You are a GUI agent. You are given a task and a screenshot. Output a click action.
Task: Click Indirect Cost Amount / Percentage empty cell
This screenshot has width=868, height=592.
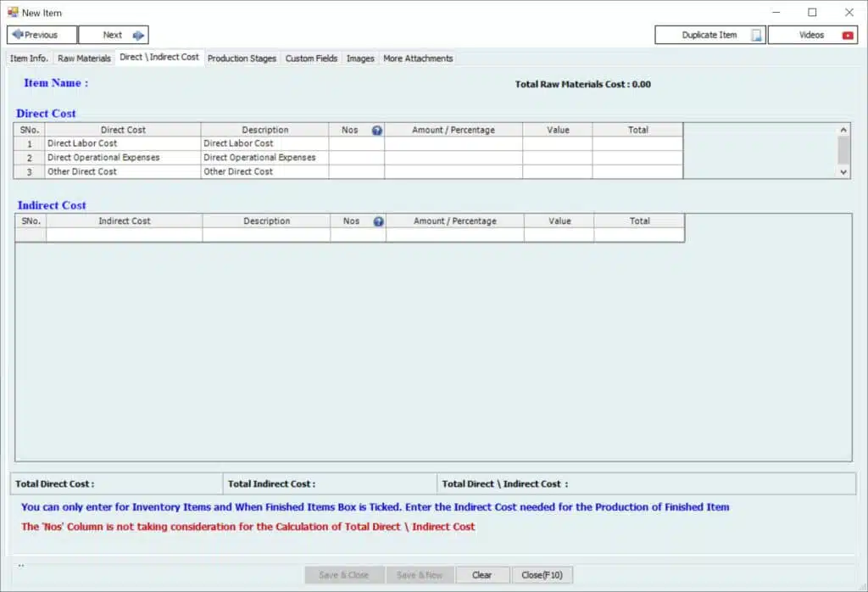[x=455, y=235]
